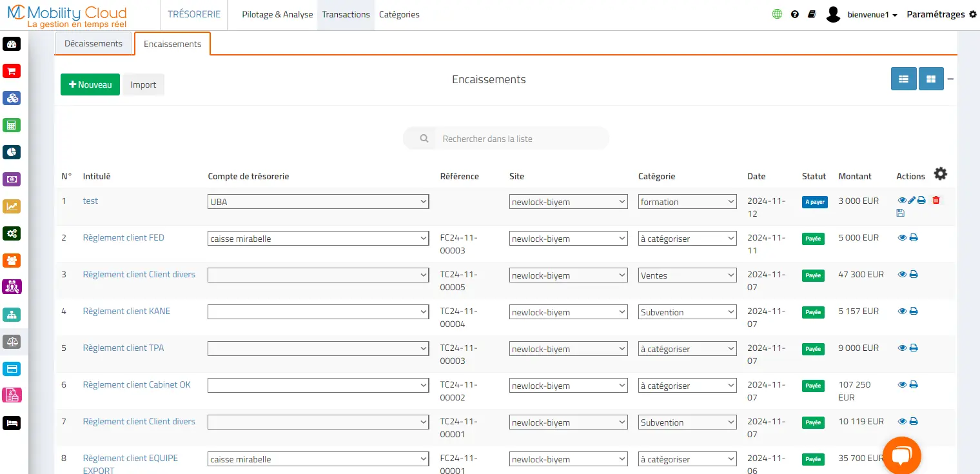View the 47 300 EUR row eye icon
The image size is (980, 474).
[902, 274]
